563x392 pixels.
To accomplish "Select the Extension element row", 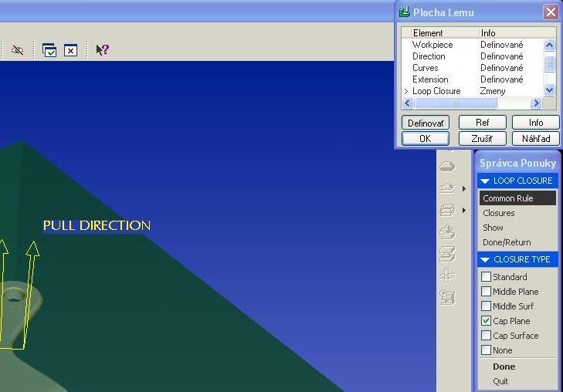I will coord(472,79).
